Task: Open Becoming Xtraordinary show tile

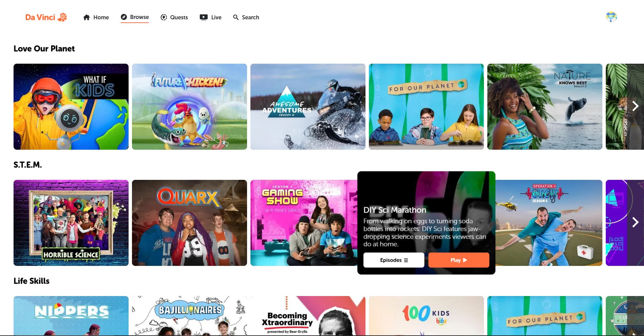Action: click(308, 316)
